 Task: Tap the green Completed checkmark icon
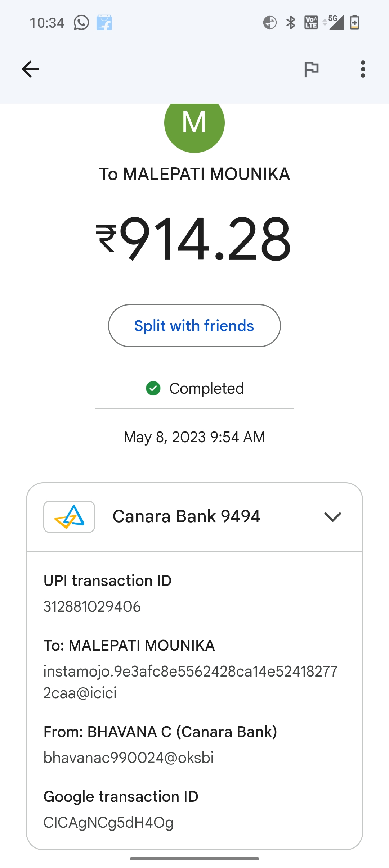[153, 388]
